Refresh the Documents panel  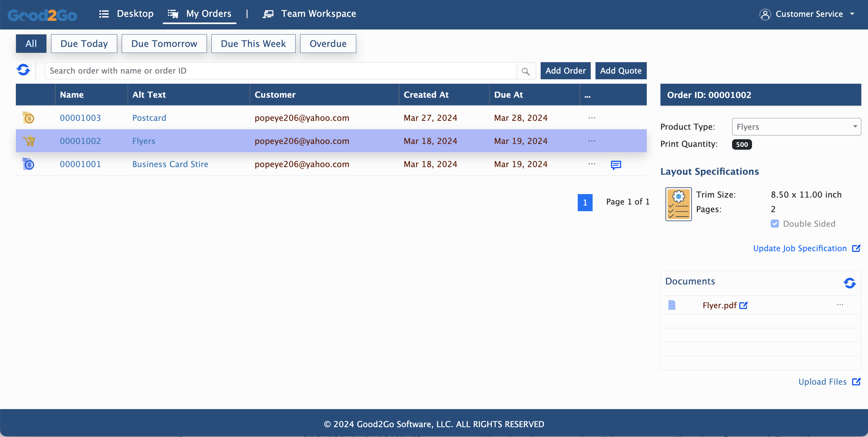coord(850,283)
